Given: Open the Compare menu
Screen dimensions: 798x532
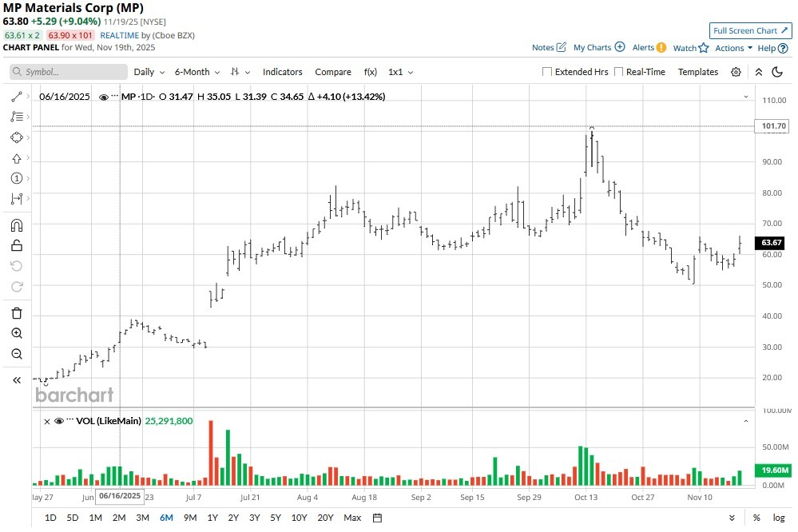Looking at the screenshot, I should pyautogui.click(x=333, y=72).
